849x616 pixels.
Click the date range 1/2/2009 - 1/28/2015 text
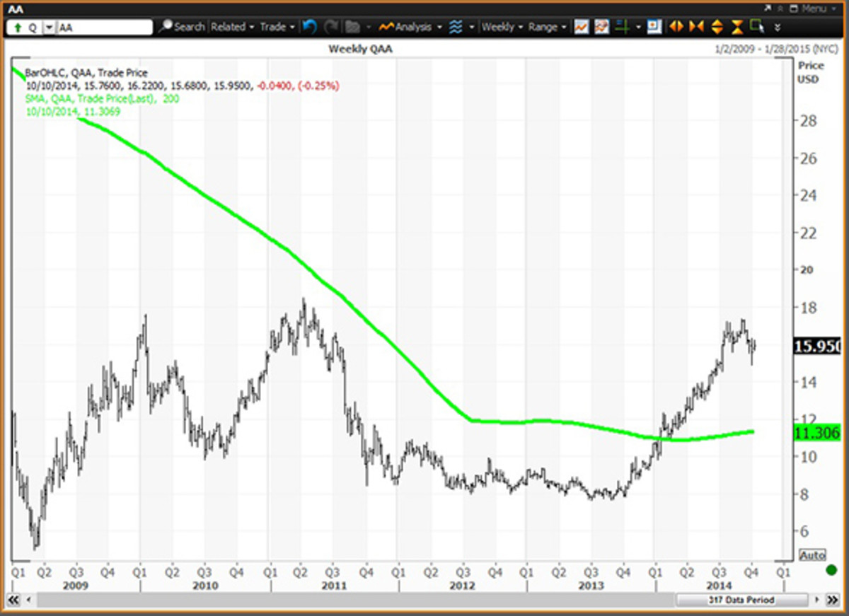(x=777, y=49)
